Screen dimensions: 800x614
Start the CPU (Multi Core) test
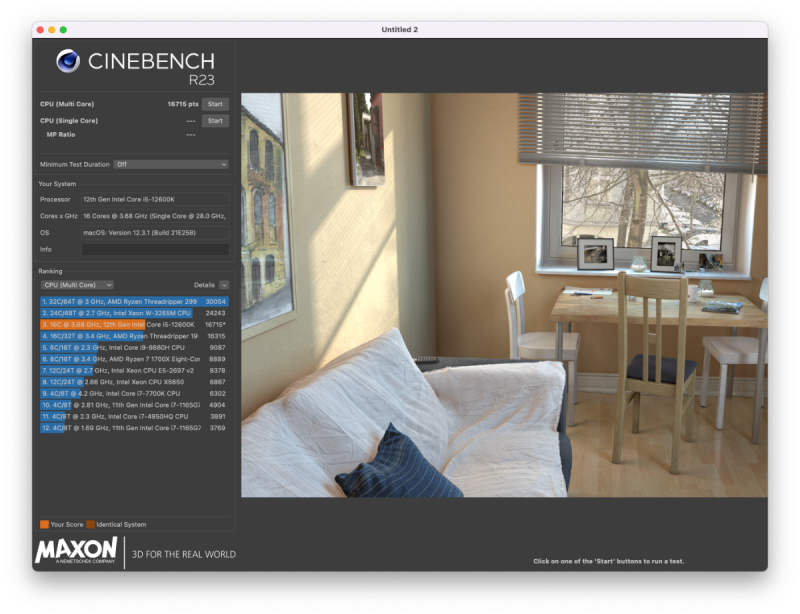(x=215, y=104)
